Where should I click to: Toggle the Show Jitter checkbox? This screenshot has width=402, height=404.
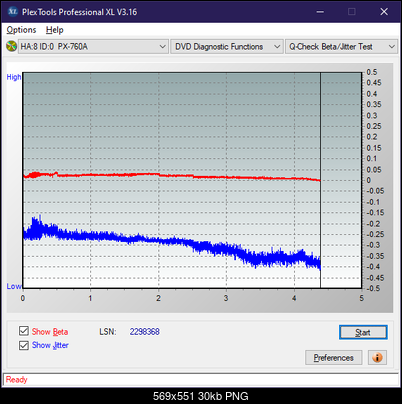(x=24, y=345)
